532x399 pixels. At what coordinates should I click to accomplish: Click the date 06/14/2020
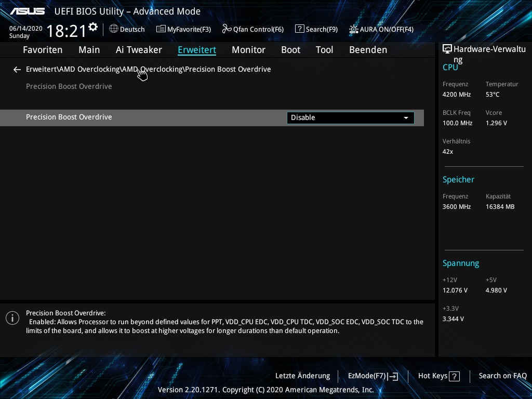coord(26,29)
